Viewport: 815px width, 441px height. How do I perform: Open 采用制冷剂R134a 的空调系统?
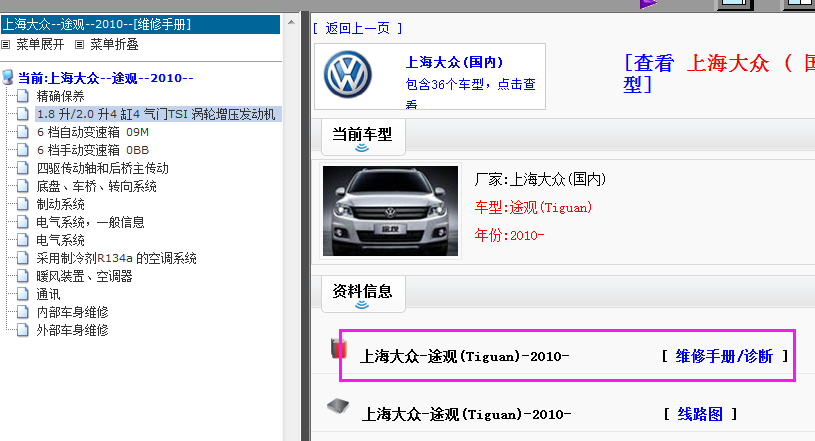[116, 258]
